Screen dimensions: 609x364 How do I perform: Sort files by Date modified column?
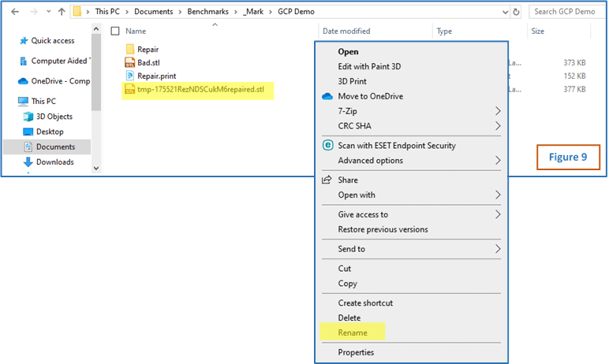[346, 31]
